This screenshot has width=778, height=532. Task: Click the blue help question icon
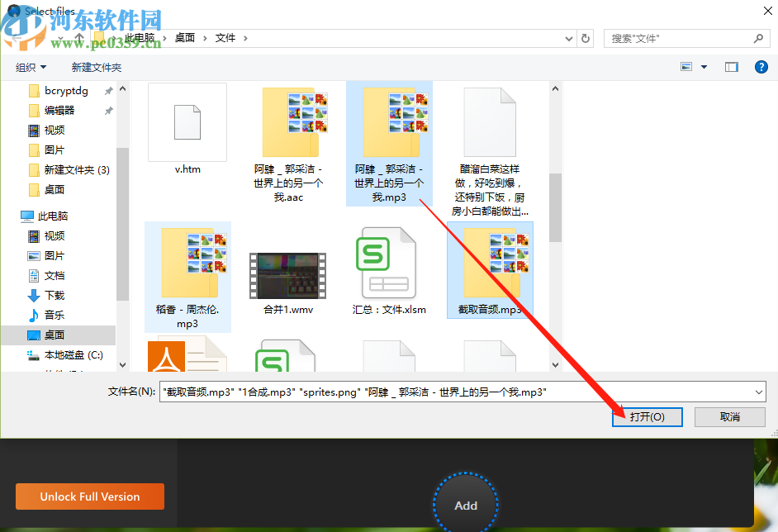click(761, 66)
